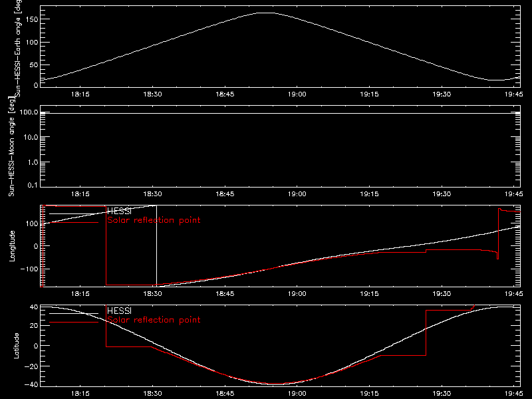Click 19:00 label under Sun-HESSI-Earth angle plot
The height and width of the screenshot is (399, 532).
(297, 94)
